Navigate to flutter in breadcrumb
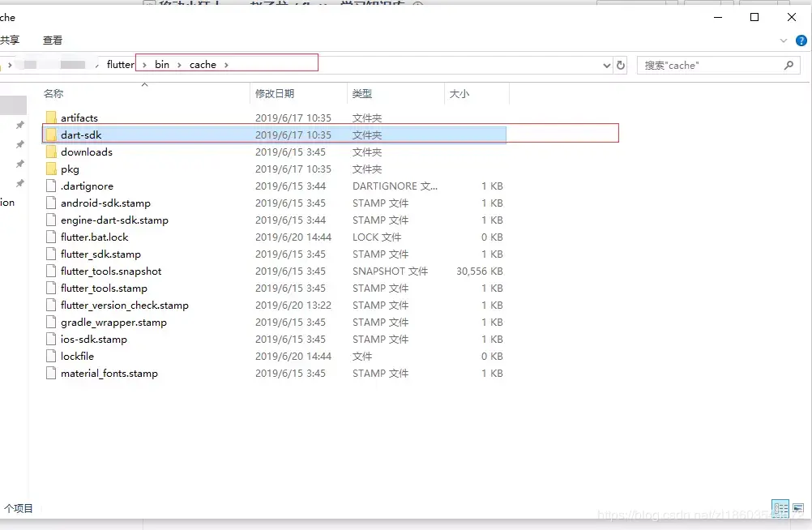The width and height of the screenshot is (812, 530). click(120, 64)
